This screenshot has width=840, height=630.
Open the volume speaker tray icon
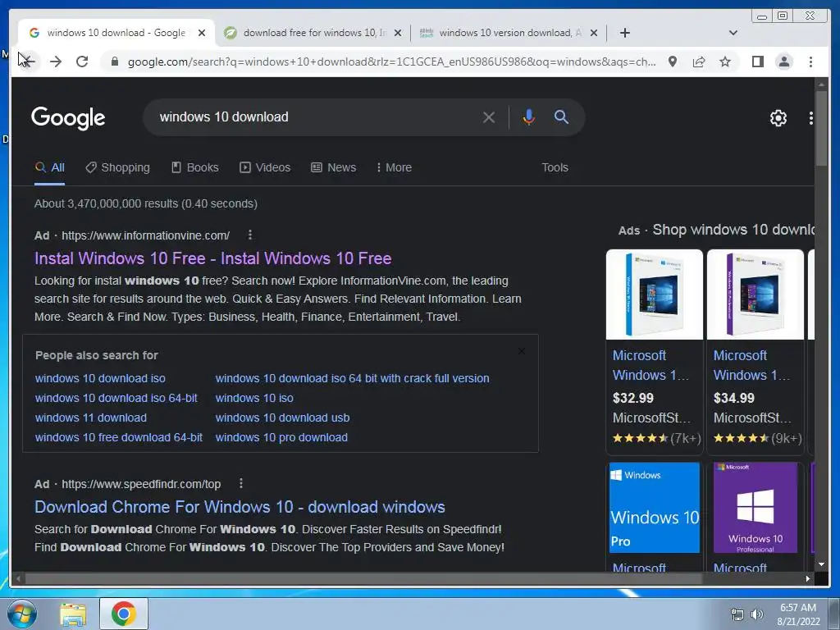click(756, 614)
